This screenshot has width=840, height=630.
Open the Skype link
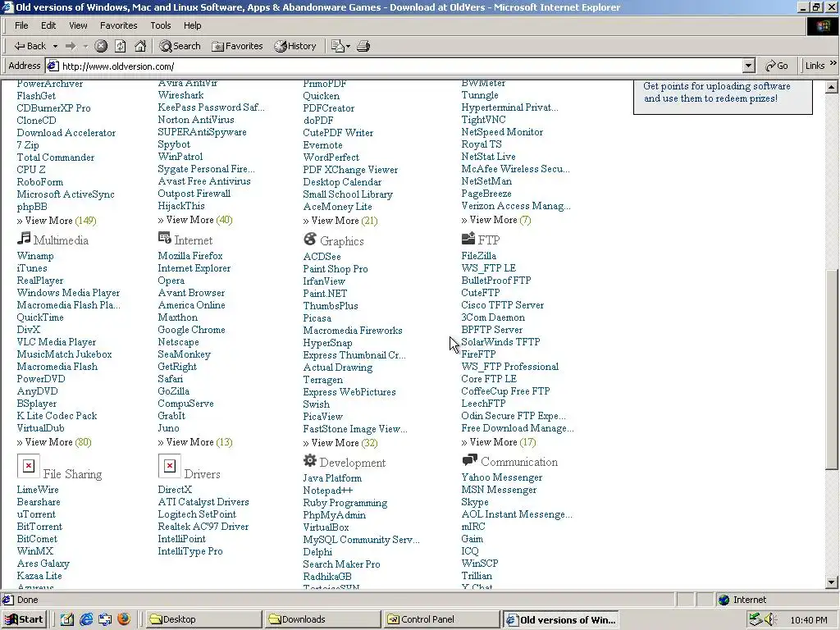[475, 502]
